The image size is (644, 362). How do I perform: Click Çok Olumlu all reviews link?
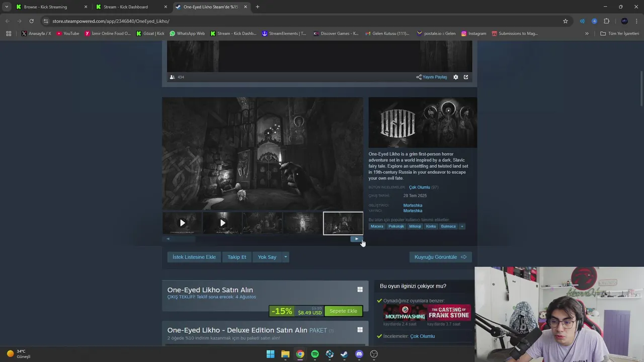pyautogui.click(x=419, y=187)
